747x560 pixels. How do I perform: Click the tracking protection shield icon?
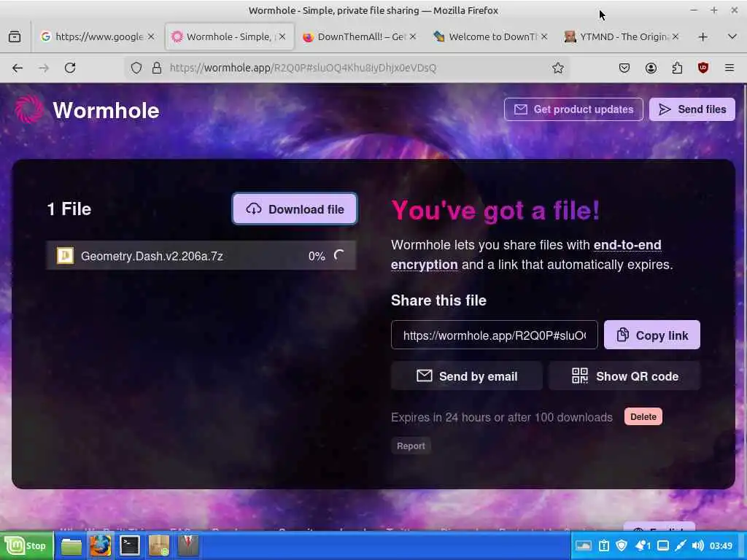[x=136, y=68]
